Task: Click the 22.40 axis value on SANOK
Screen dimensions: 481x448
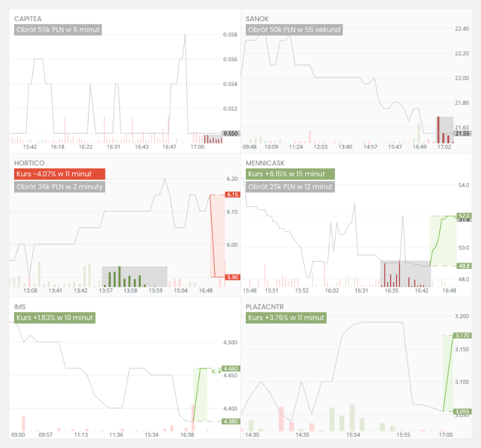Action: 462,29
